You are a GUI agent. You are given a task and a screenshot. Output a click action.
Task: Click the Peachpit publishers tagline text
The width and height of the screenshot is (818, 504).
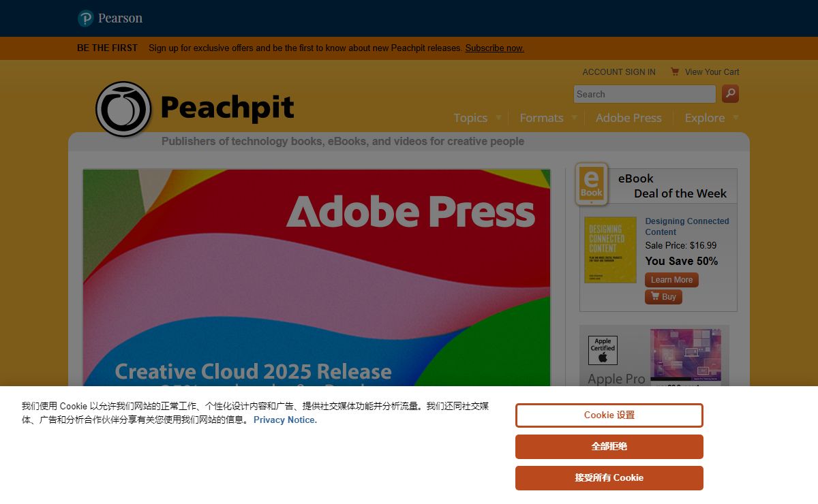(x=343, y=142)
